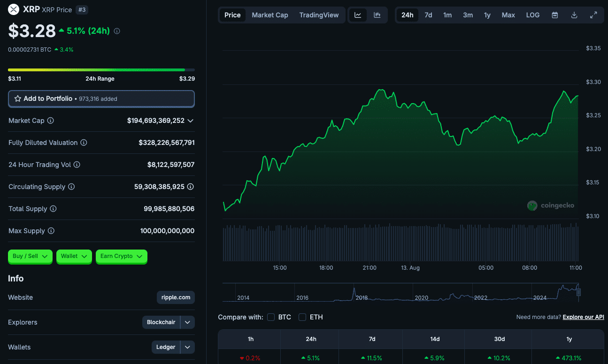Click the 1y column header in table
This screenshot has height=364, width=608.
click(569, 339)
